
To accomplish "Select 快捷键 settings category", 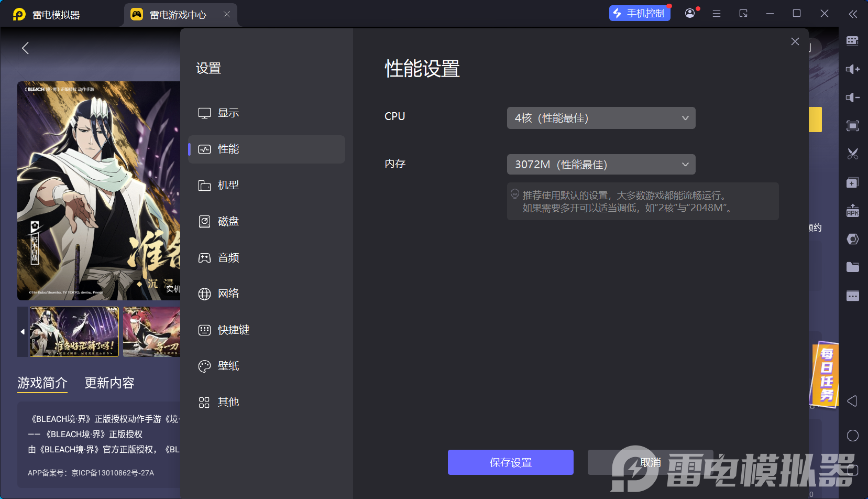I will point(266,330).
